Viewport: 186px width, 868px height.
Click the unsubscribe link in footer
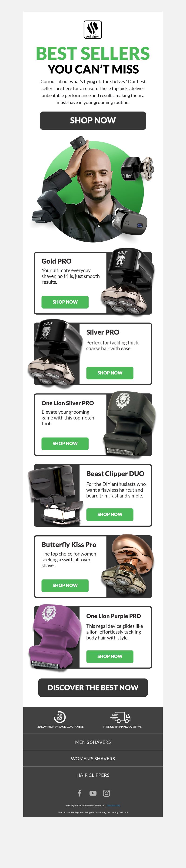point(113,805)
